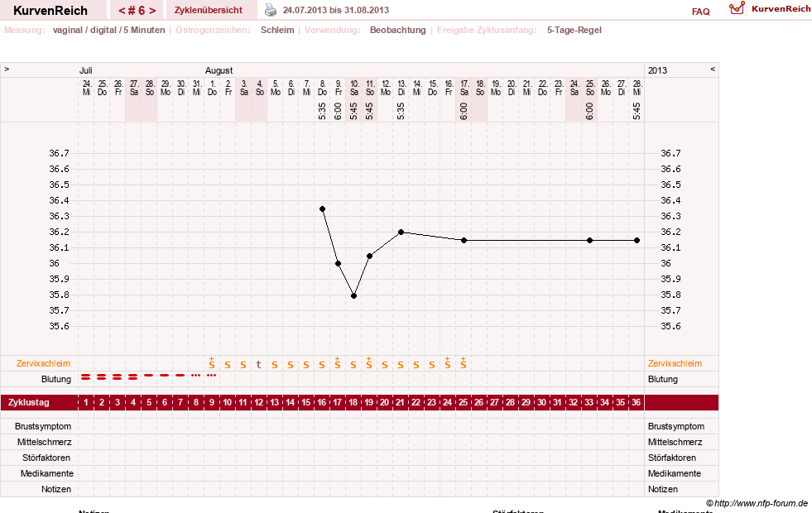Click the S mucus symbol on cycle day 22
Image resolution: width=812 pixels, height=513 pixels.
pyautogui.click(x=416, y=365)
